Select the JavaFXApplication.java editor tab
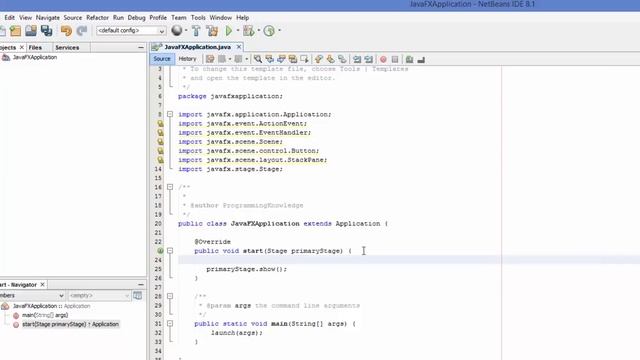The height and width of the screenshot is (360, 640). pyautogui.click(x=198, y=47)
